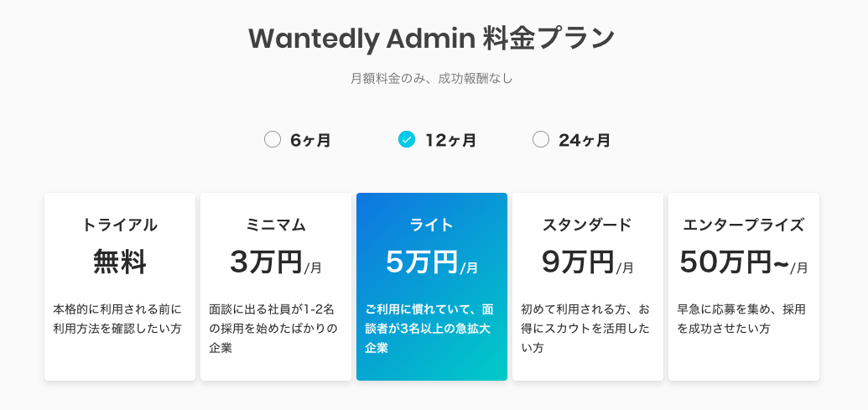868x410 pixels.
Task: Click the Wantedly Admin 料金プラン heading
Action: [x=432, y=39]
